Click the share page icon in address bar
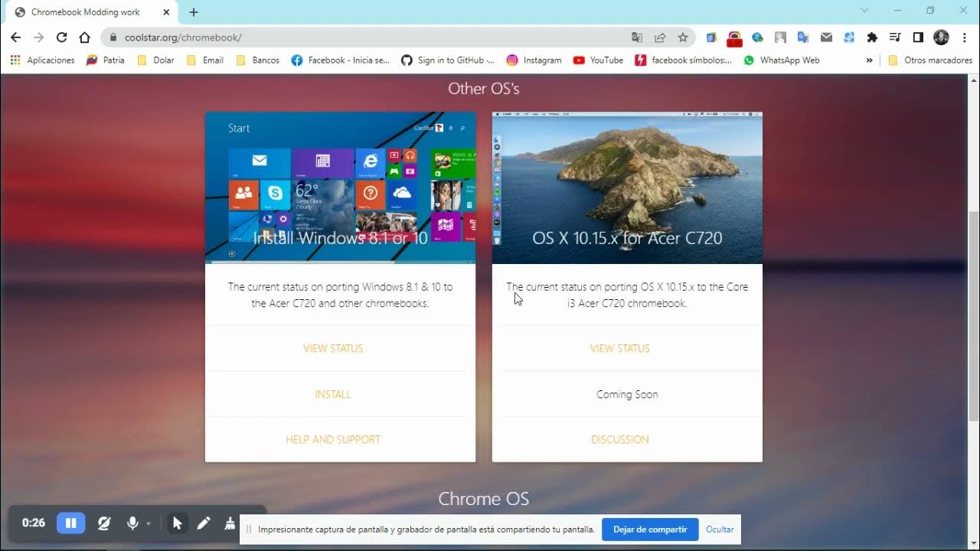 (x=660, y=37)
